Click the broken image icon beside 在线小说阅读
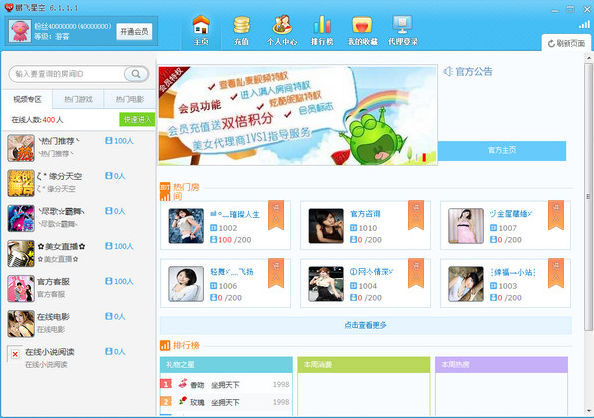The width and height of the screenshot is (594, 418). pos(15,354)
